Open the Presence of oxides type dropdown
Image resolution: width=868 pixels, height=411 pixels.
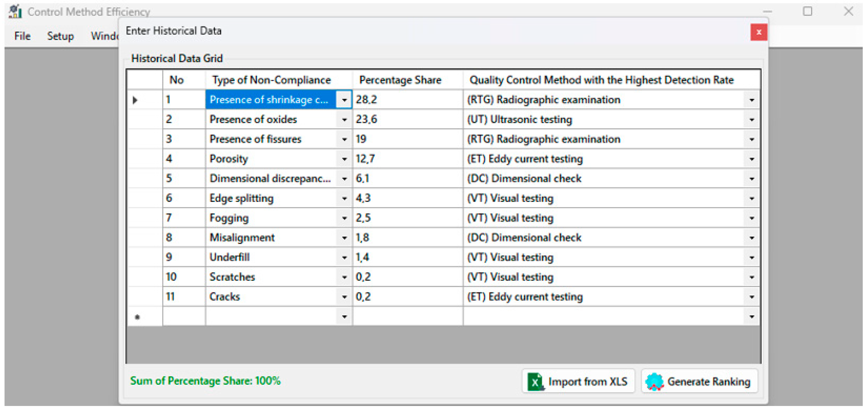(x=344, y=120)
